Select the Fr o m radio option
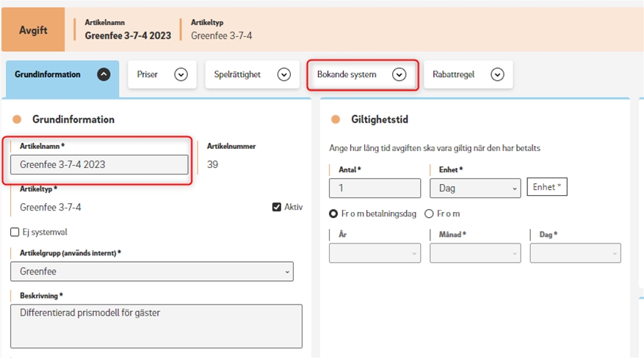This screenshot has height=358, width=644. coord(429,213)
